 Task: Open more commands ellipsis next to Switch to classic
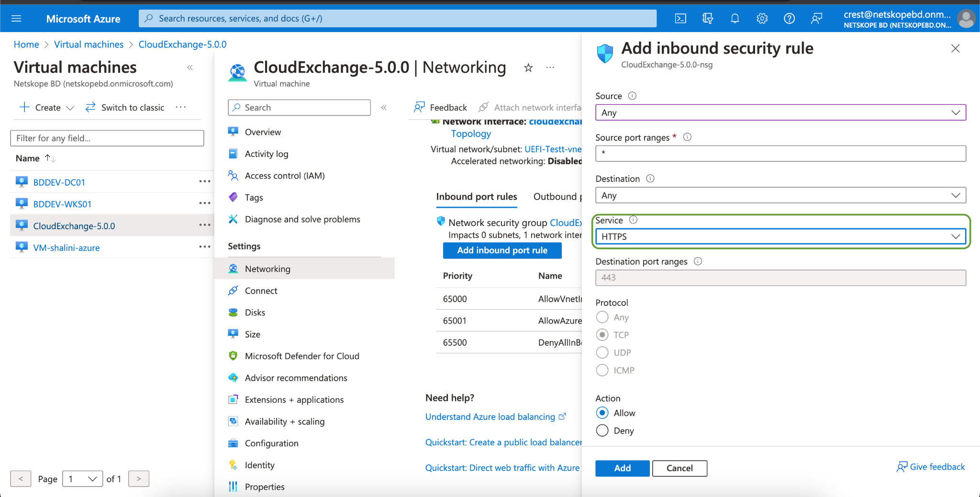(181, 107)
